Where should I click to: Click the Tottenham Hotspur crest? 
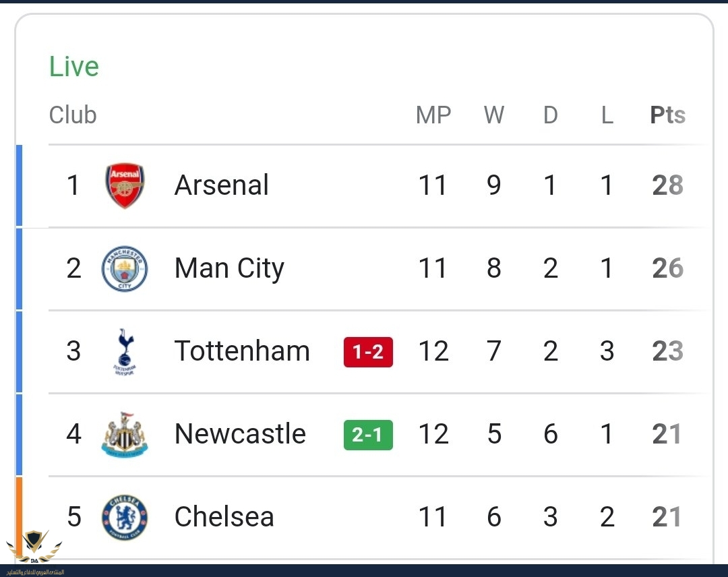[x=125, y=351]
